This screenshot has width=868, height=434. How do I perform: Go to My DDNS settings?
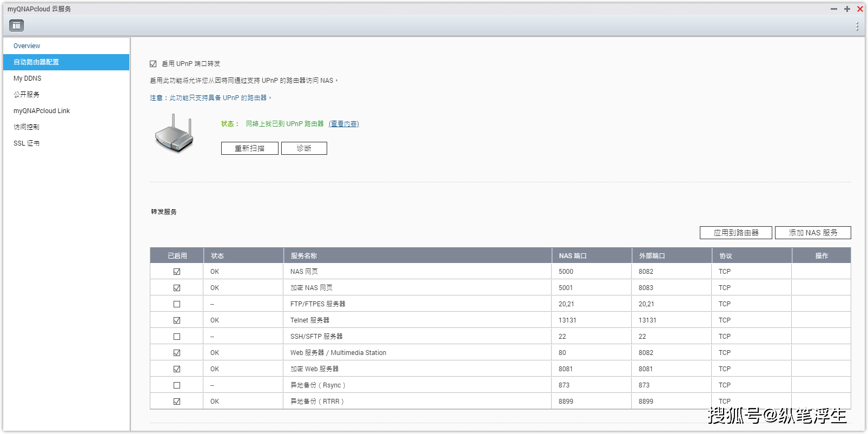(28, 78)
